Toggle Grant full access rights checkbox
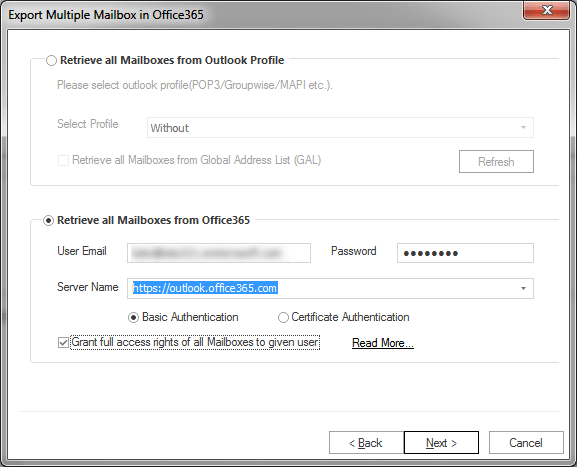 pyautogui.click(x=63, y=343)
